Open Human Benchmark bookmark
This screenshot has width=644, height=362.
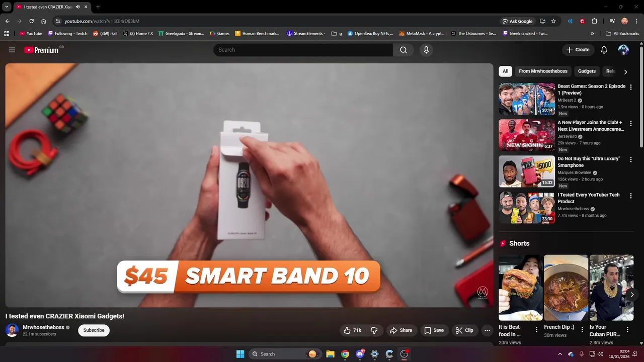[257, 34]
